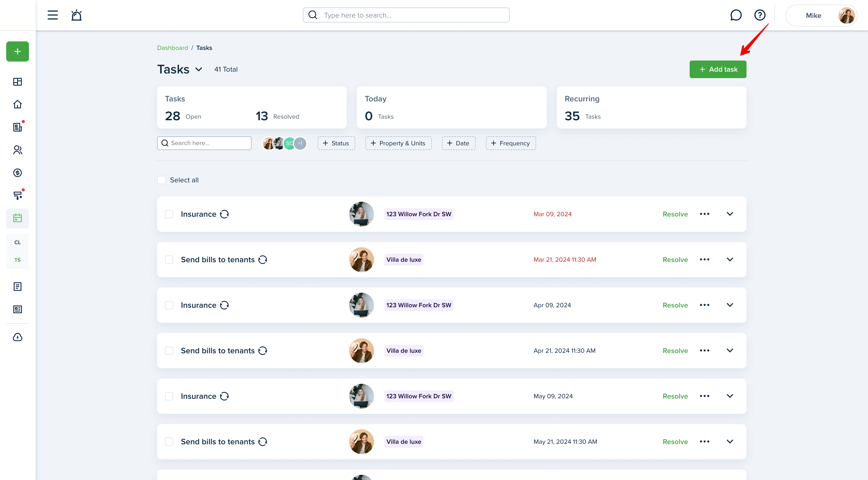Resolve the Mar 21, 2024 Send bills task

point(675,260)
